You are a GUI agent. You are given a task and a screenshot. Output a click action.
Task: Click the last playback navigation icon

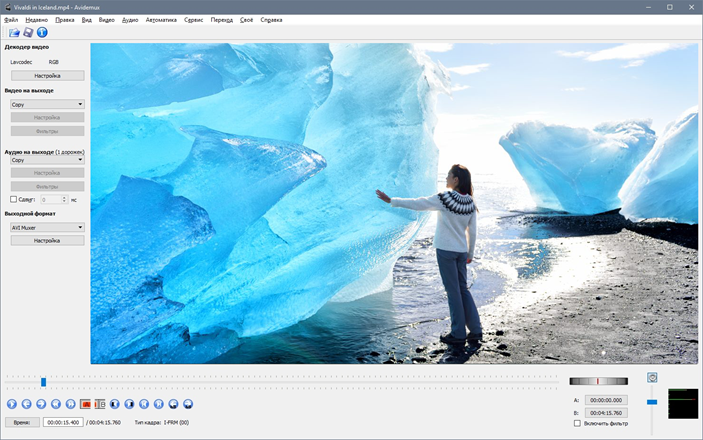point(188,404)
